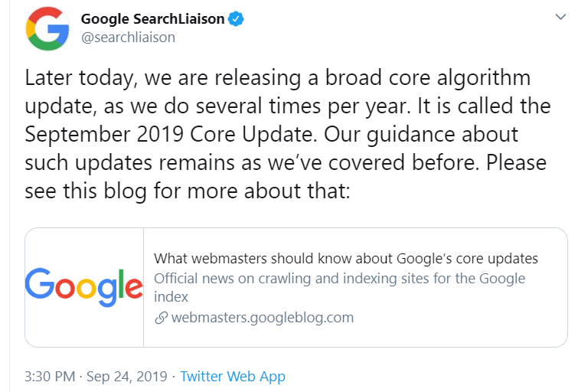
Task: Click 'such updates remains' tweet line
Action: 129,162
